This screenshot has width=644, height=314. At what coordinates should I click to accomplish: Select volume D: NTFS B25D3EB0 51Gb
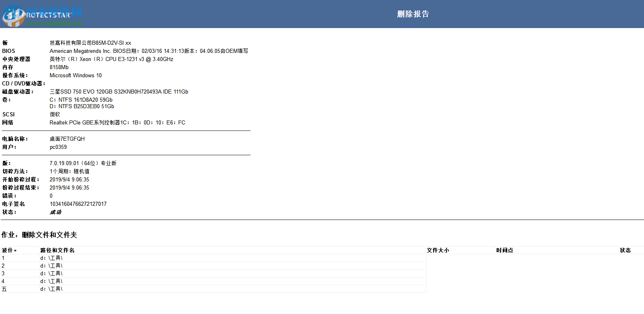coord(82,106)
